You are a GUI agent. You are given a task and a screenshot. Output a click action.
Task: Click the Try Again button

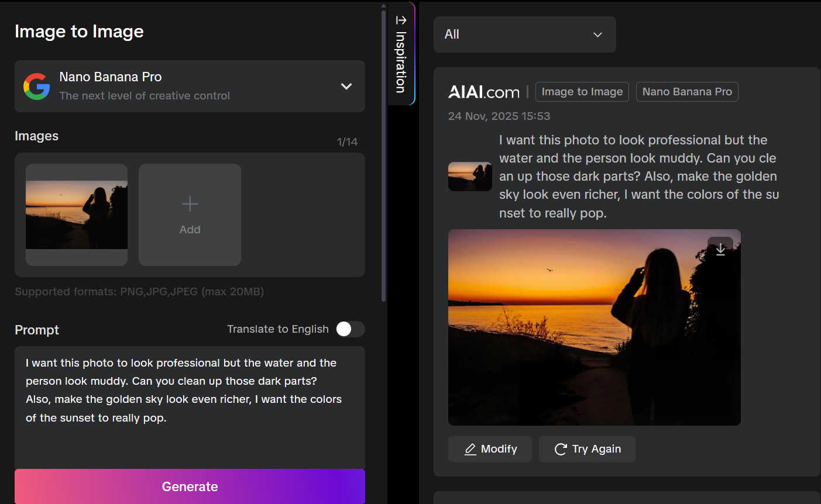[x=587, y=449]
